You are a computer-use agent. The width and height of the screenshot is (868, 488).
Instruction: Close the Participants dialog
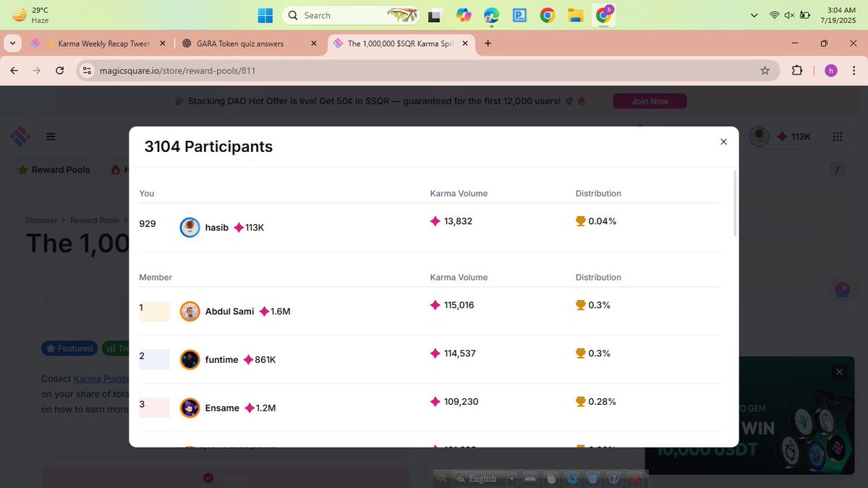723,142
